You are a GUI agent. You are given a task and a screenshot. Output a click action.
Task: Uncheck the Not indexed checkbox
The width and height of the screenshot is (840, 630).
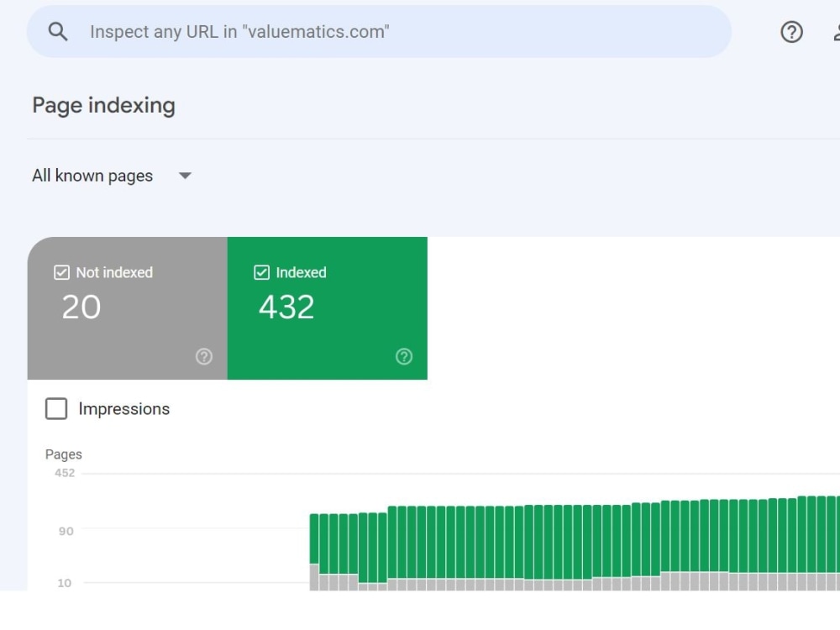61,272
